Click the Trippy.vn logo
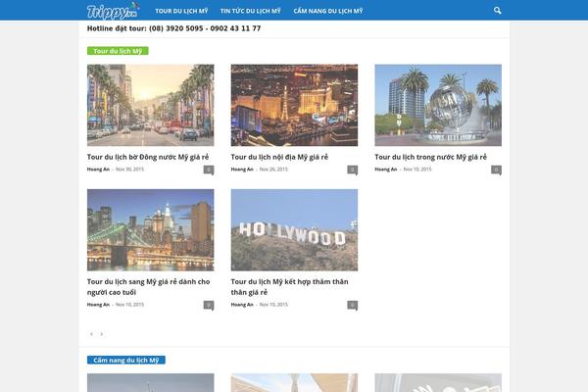This screenshot has height=392, width=588. pyautogui.click(x=113, y=11)
